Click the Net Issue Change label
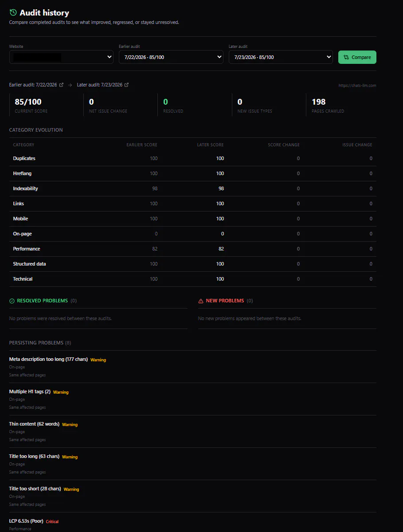Viewport: 403px width, 532px height. coord(108,111)
